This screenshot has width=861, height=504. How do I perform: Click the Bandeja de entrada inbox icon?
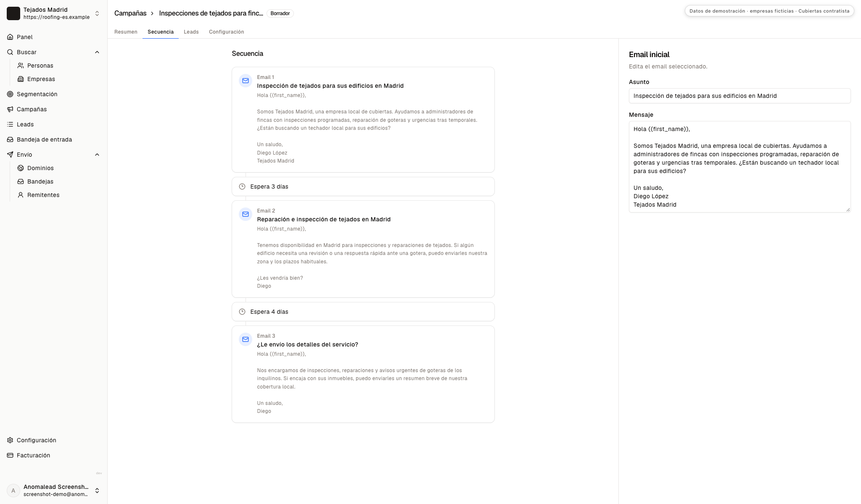point(10,139)
